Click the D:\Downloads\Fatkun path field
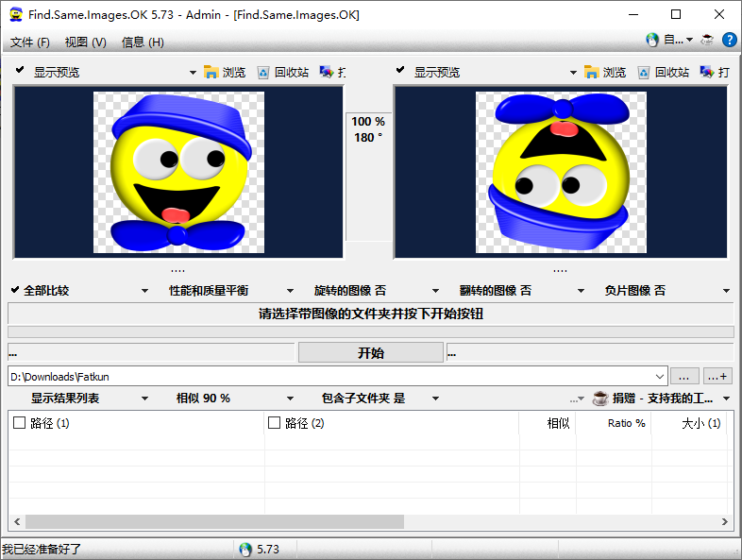The height and width of the screenshot is (560, 742). coord(331,377)
